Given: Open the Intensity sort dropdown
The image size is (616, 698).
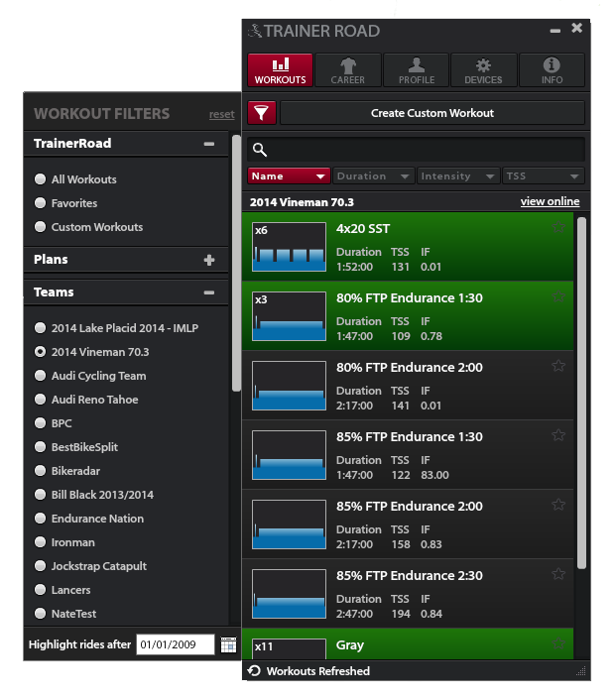Looking at the screenshot, I should coord(458,175).
